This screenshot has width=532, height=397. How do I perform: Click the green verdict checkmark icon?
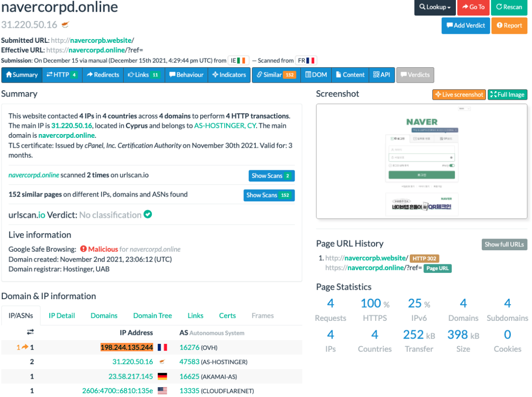148,214
